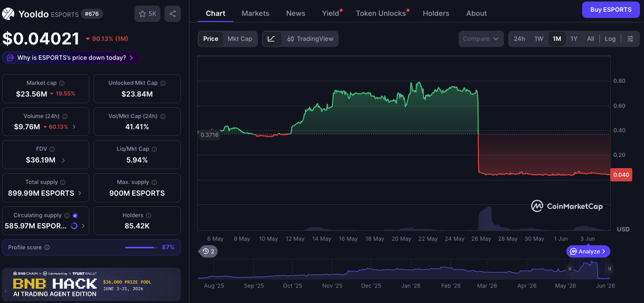
Task: Expand Circulating supply details chevron
Action: coord(83,226)
